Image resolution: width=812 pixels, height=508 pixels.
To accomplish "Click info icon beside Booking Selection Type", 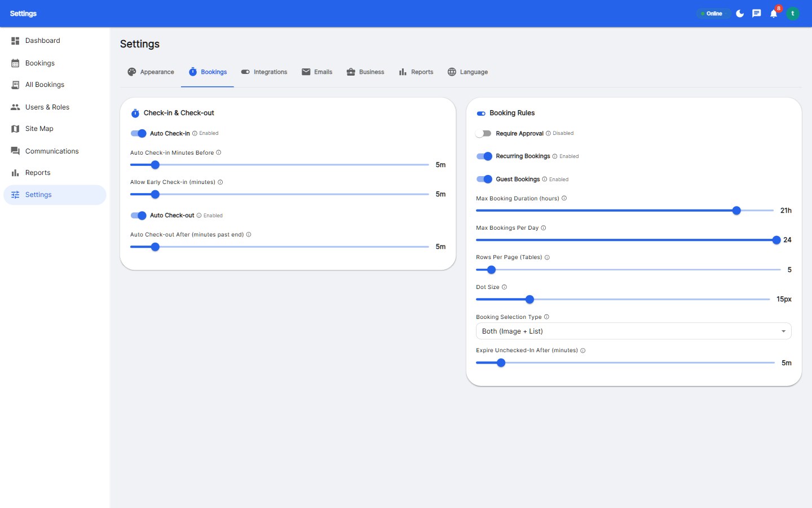I will click(546, 317).
